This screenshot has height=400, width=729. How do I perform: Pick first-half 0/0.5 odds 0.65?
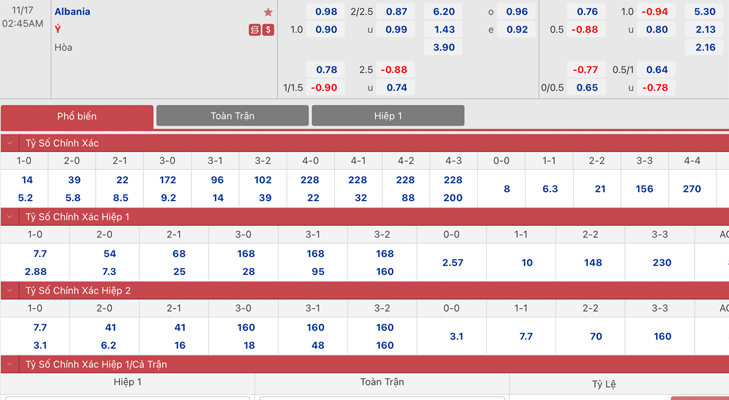coord(587,87)
